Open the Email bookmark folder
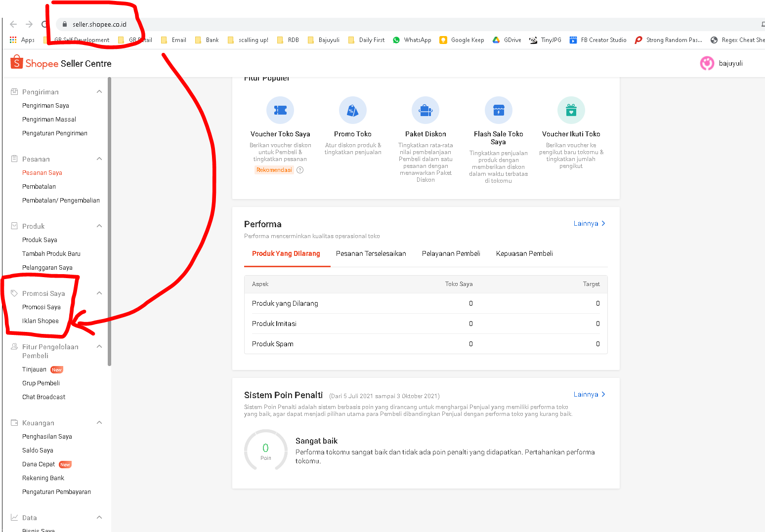This screenshot has width=765, height=532. point(173,40)
